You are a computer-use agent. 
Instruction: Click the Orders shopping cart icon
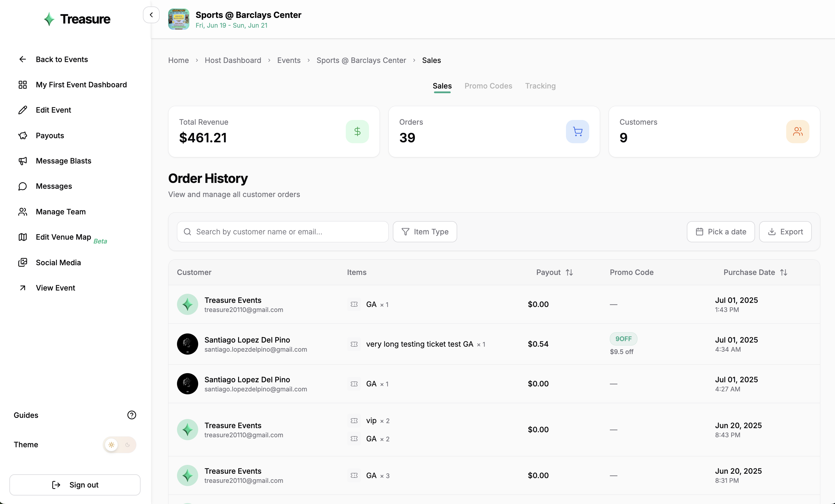(x=577, y=131)
